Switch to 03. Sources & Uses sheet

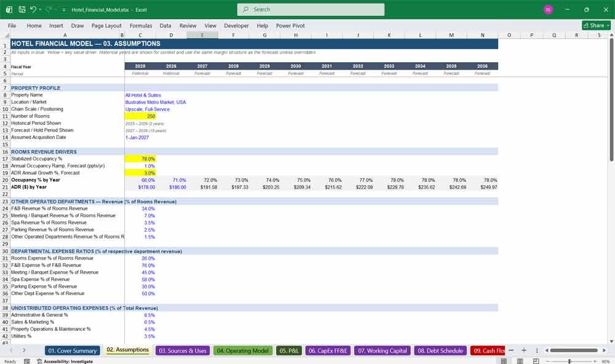(183, 350)
